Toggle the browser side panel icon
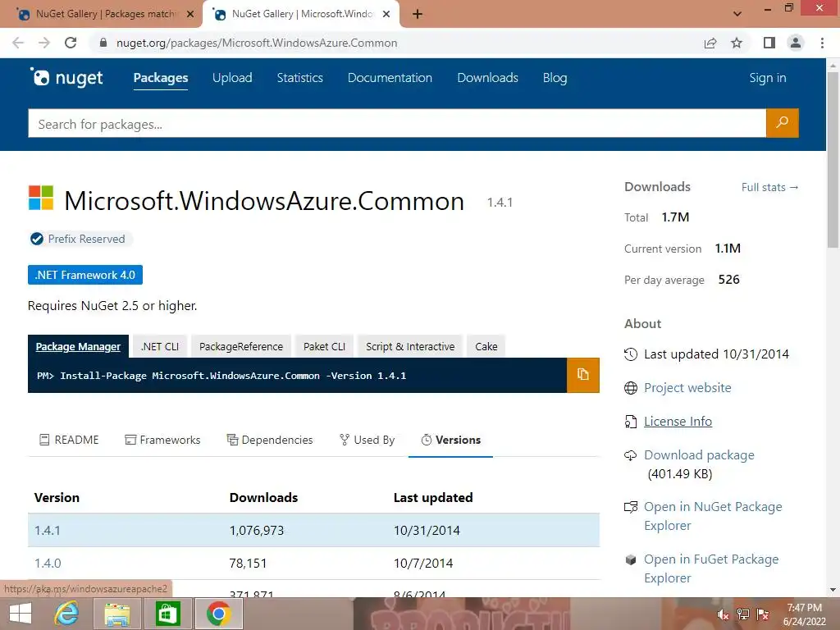 (x=769, y=43)
